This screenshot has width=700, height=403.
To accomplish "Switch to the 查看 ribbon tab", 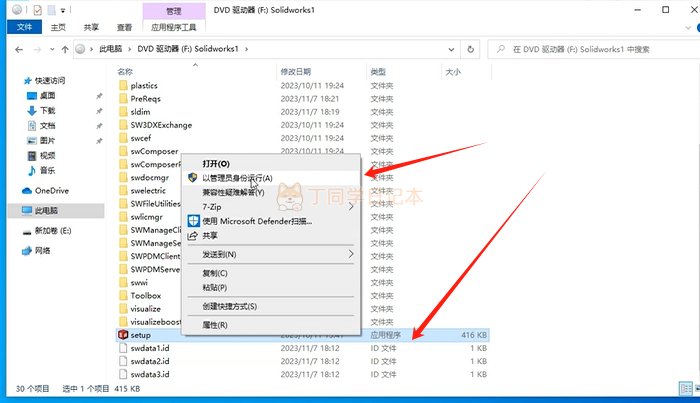I will point(124,28).
